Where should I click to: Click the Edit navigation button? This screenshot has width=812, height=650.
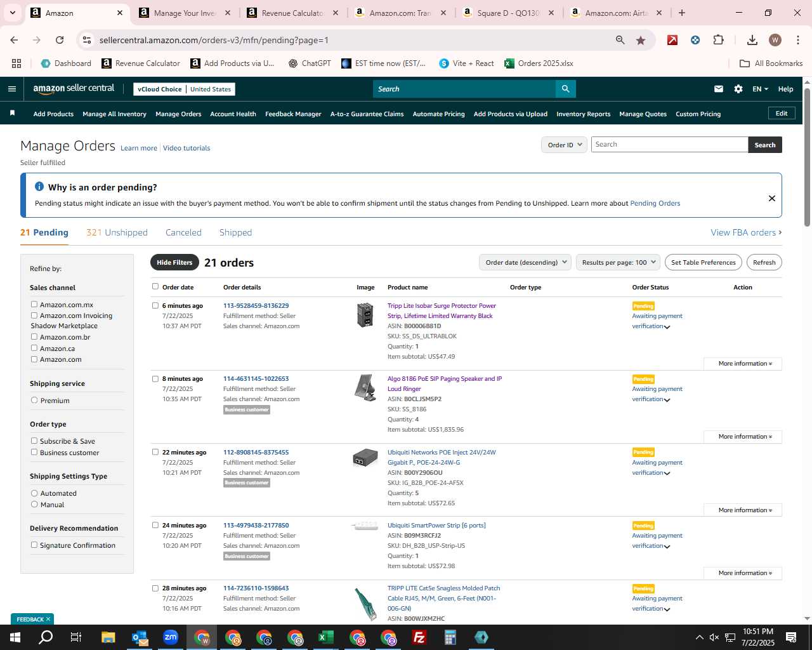(x=782, y=113)
